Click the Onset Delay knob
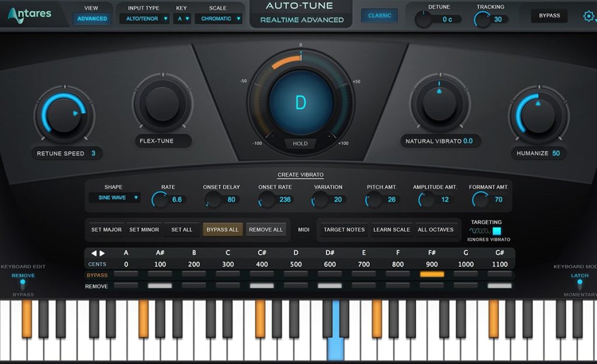 pyautogui.click(x=213, y=199)
